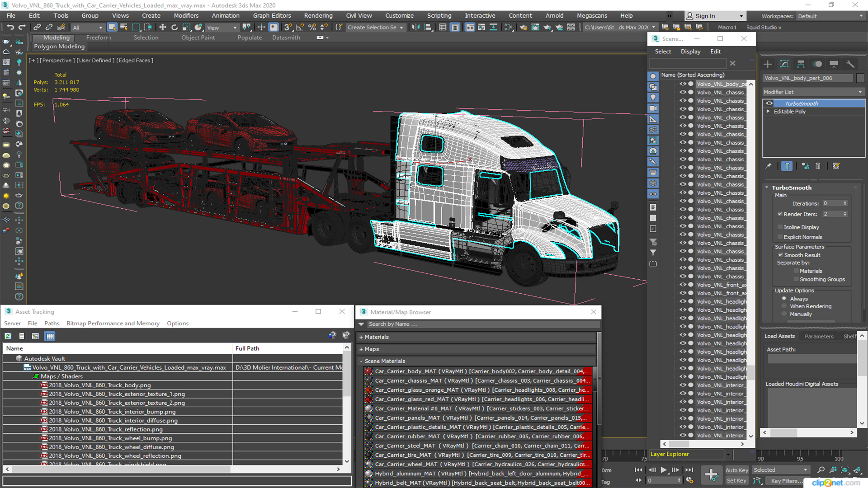Open the All selection filter dropdown
This screenshot has height=488, width=868.
87,28
